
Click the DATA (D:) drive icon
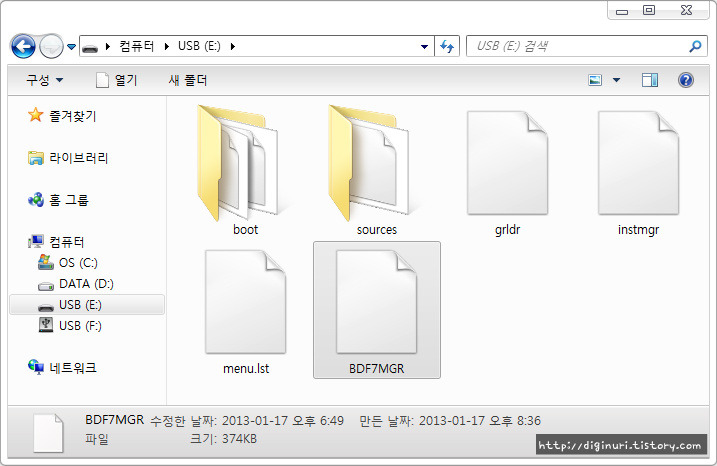[x=46, y=286]
